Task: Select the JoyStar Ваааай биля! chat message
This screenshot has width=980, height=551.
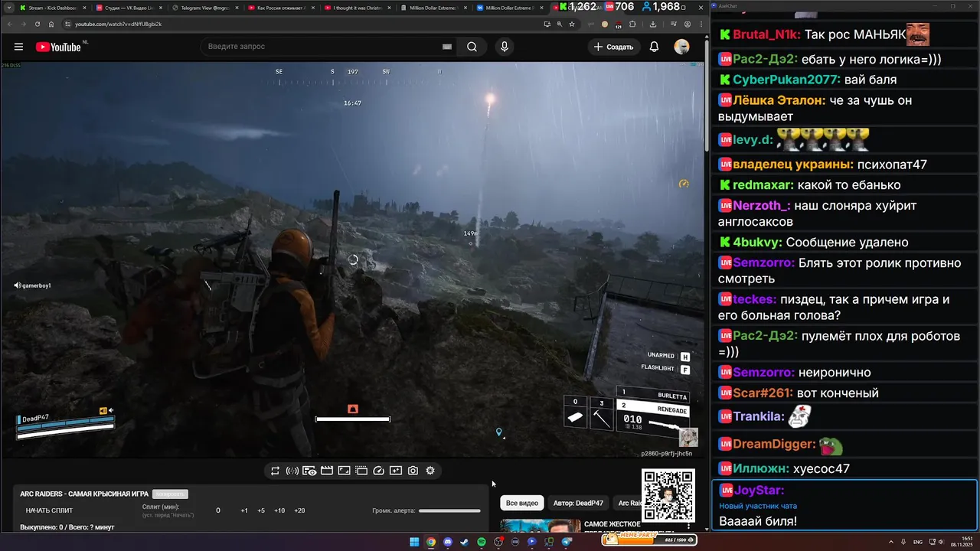Action: [844, 506]
